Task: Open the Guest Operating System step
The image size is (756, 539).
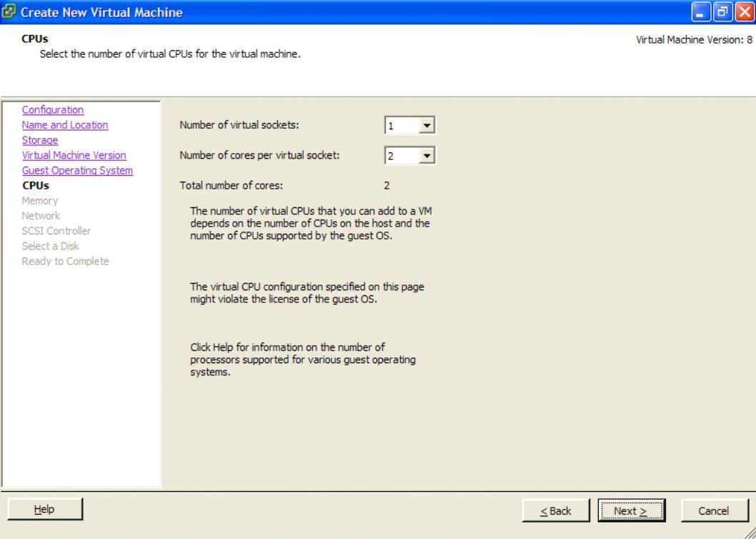Action: 77,170
